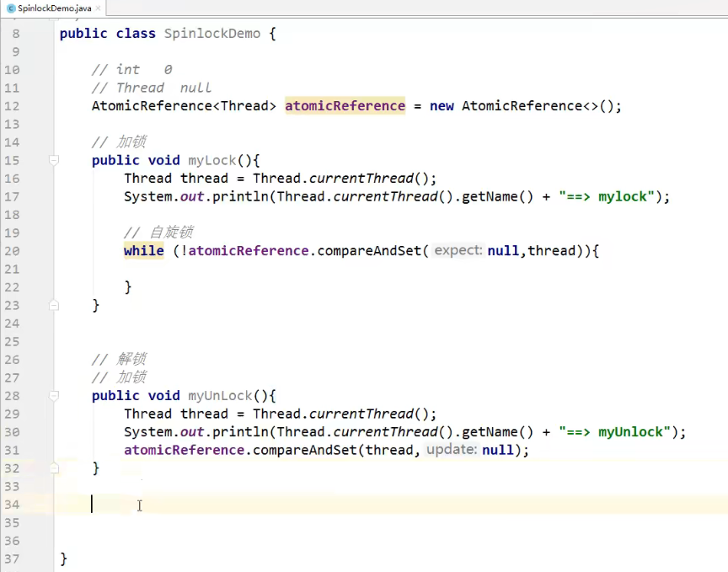Viewport: 728px width, 572px height.
Task: Click the "==> myUnlock" string literal
Action: 615,432
